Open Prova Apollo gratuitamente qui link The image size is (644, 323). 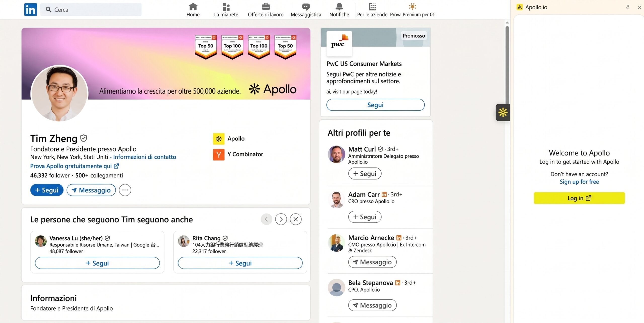74,166
